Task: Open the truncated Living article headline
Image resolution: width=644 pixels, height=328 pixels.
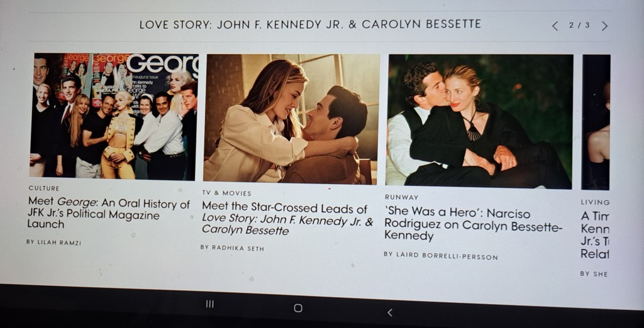Action: [x=594, y=235]
